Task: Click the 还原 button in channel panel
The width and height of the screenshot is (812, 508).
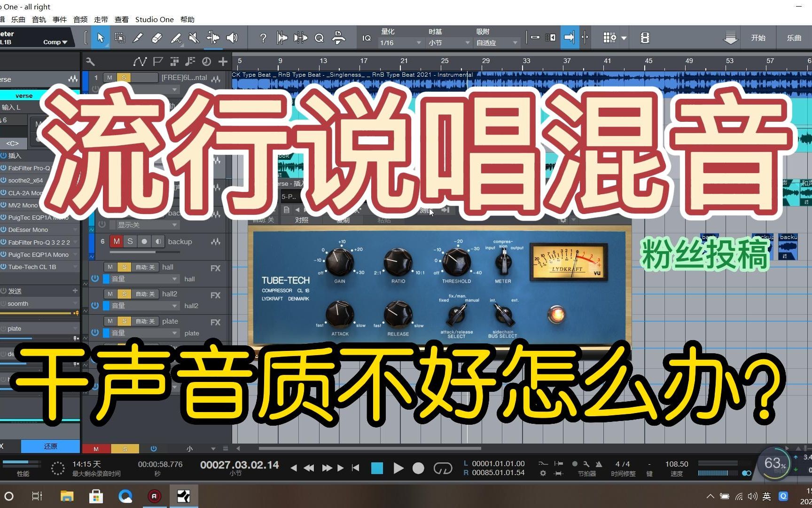Action: (x=50, y=446)
